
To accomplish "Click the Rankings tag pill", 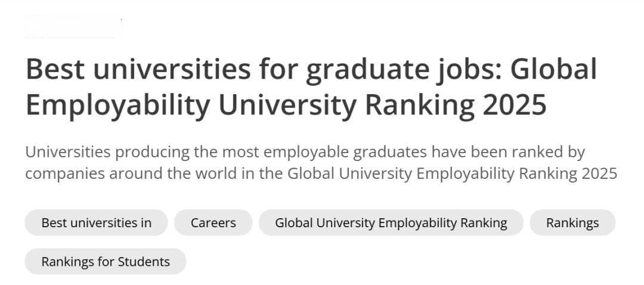I will [x=572, y=222].
